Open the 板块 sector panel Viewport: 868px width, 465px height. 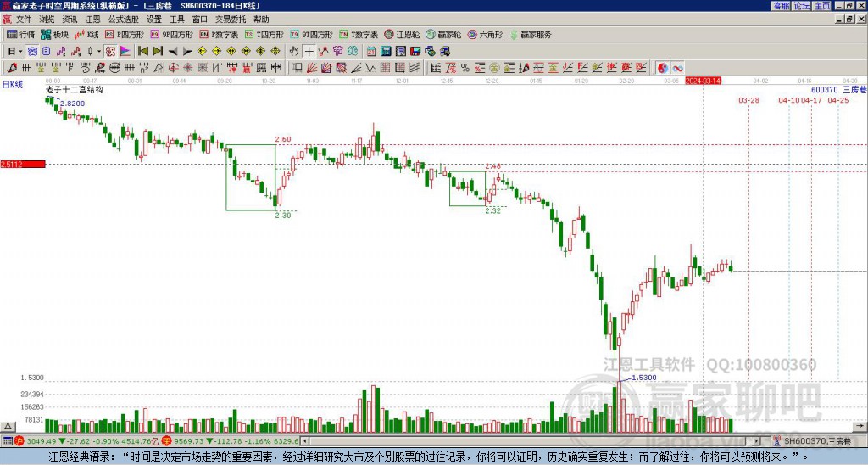point(54,34)
